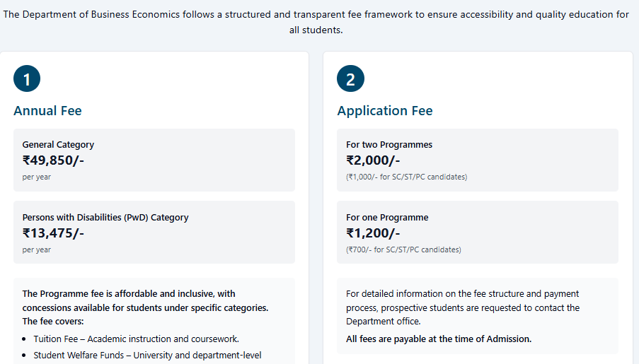639x364 pixels.
Task: Click the 'All fees are payable' notice
Action: tap(439, 339)
